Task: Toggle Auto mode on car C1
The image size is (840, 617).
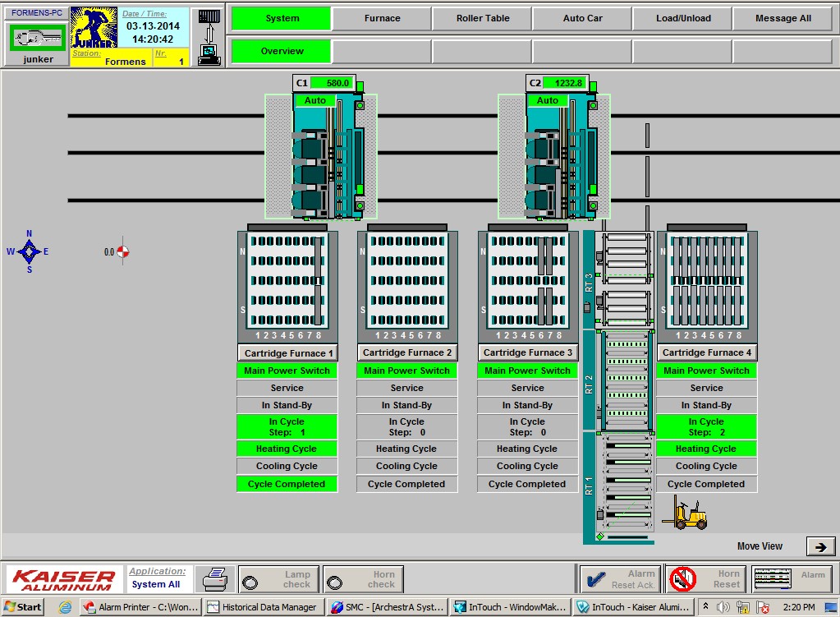Action: click(x=315, y=100)
